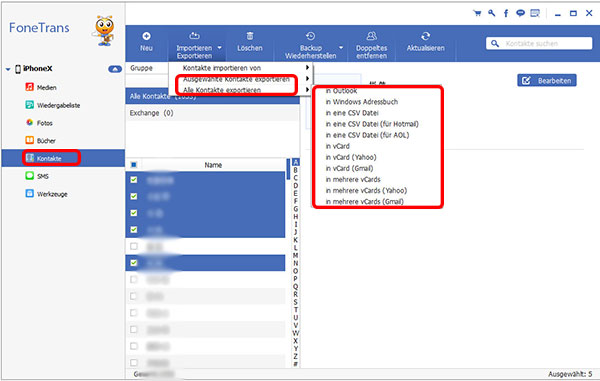Image resolution: width=600 pixels, height=381 pixels.
Task: Choose Alle Kontakte exportieren
Action: click(222, 90)
